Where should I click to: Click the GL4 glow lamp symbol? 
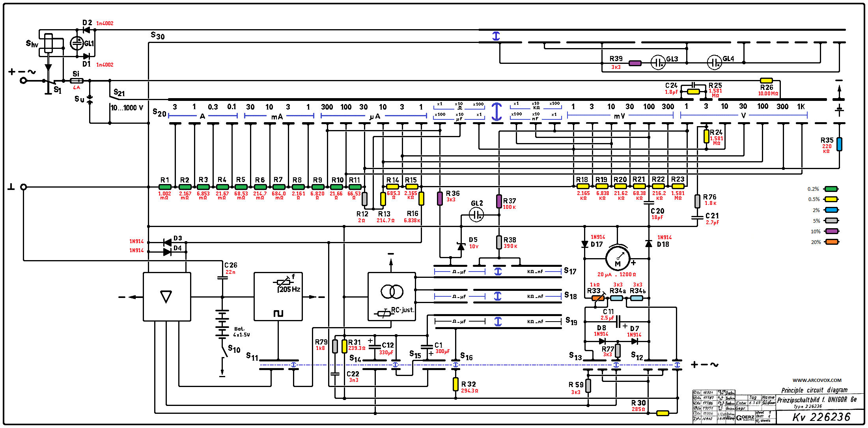(715, 62)
